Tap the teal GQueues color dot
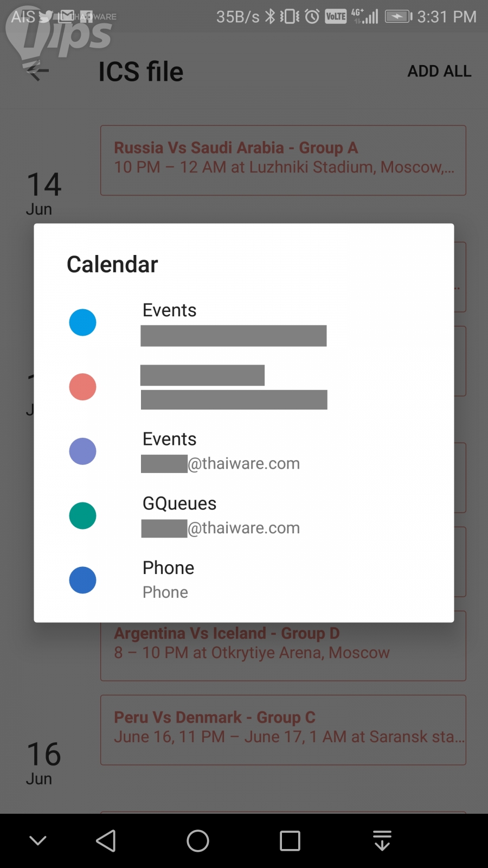The height and width of the screenshot is (868, 488). coord(83,515)
